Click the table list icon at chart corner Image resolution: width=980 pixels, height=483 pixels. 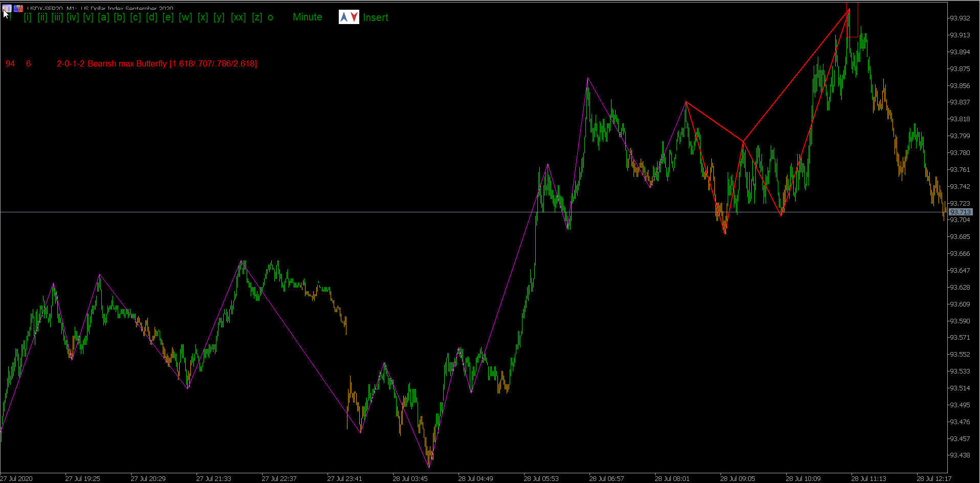(7, 8)
